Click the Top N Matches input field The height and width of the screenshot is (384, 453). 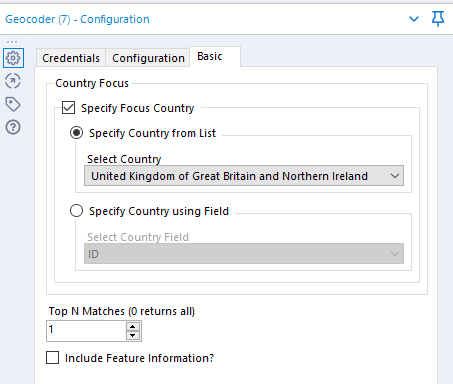(x=86, y=331)
